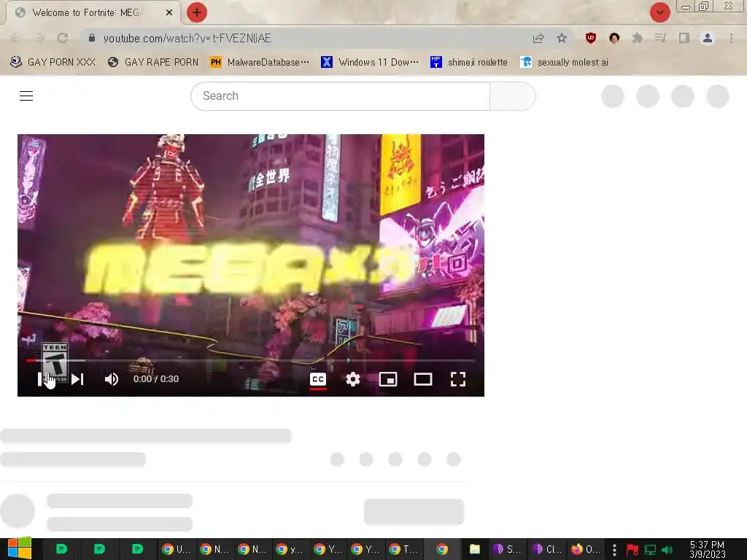Go forward in browser history
747x560 pixels.
pos(39,38)
